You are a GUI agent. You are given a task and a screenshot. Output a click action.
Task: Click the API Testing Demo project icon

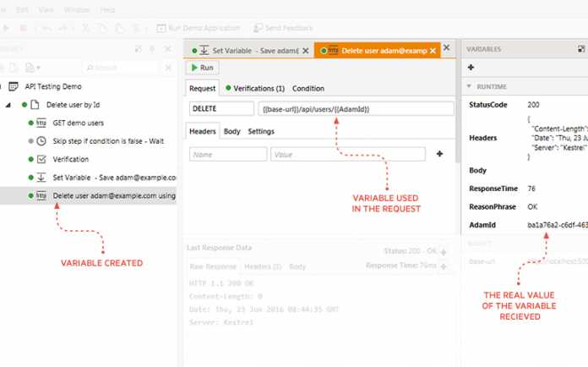pyautogui.click(x=14, y=86)
